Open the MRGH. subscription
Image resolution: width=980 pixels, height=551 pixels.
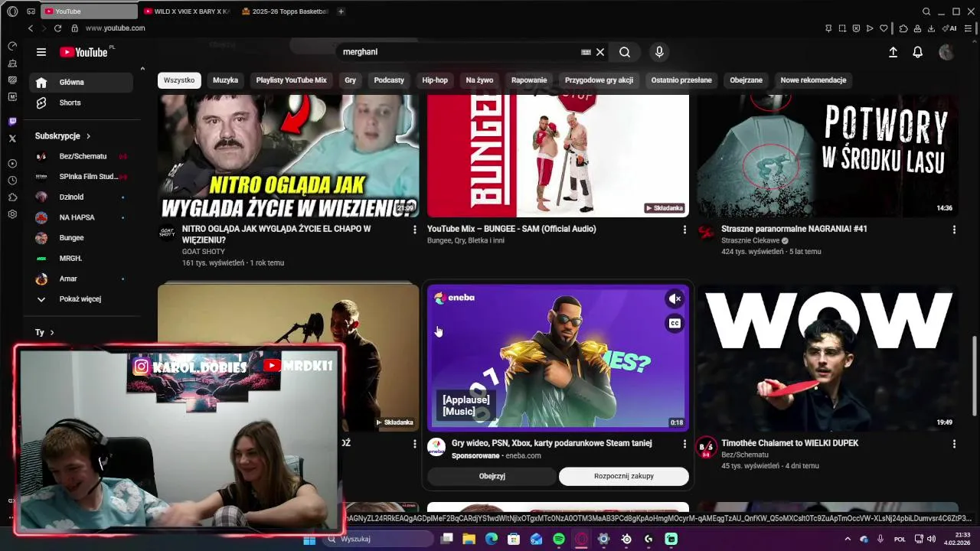point(83,258)
